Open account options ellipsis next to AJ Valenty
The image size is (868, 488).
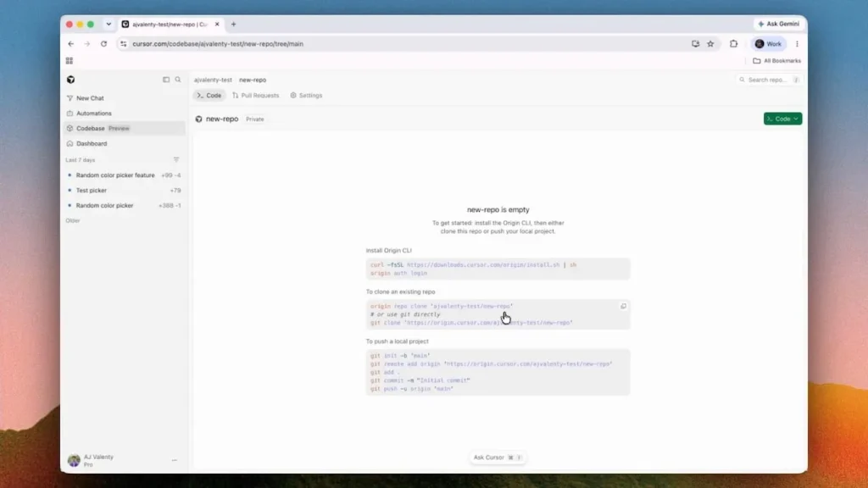pyautogui.click(x=175, y=460)
